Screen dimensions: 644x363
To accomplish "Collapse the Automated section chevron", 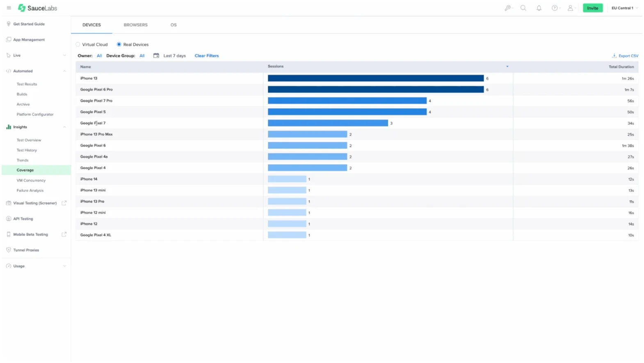I will (64, 71).
